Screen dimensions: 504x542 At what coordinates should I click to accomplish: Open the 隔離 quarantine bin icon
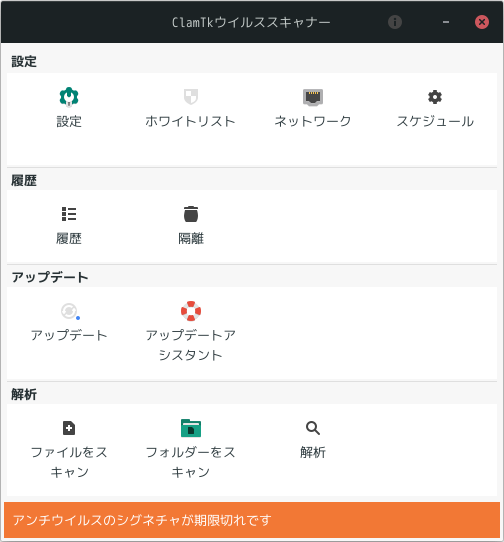coord(191,214)
